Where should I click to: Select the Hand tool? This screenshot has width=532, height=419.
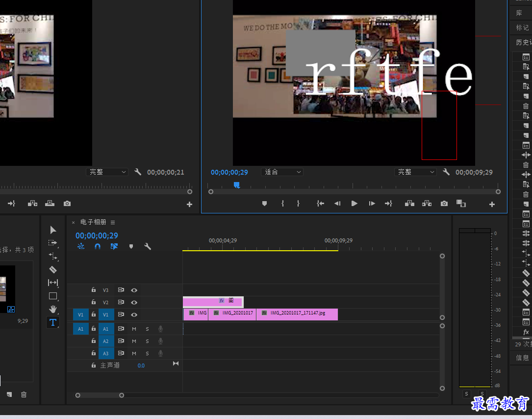coord(53,309)
